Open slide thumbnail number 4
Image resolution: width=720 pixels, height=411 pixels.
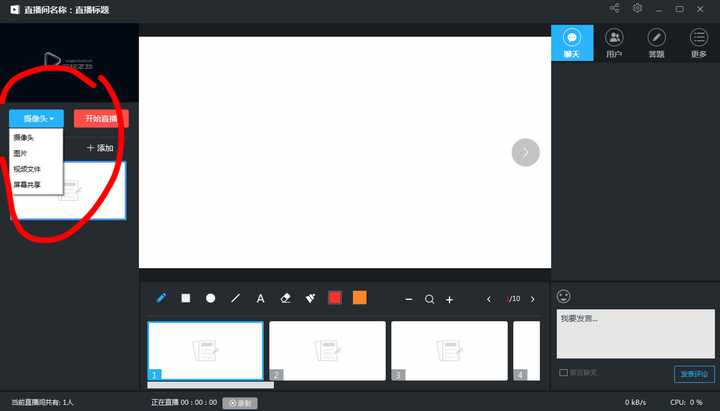coord(527,351)
